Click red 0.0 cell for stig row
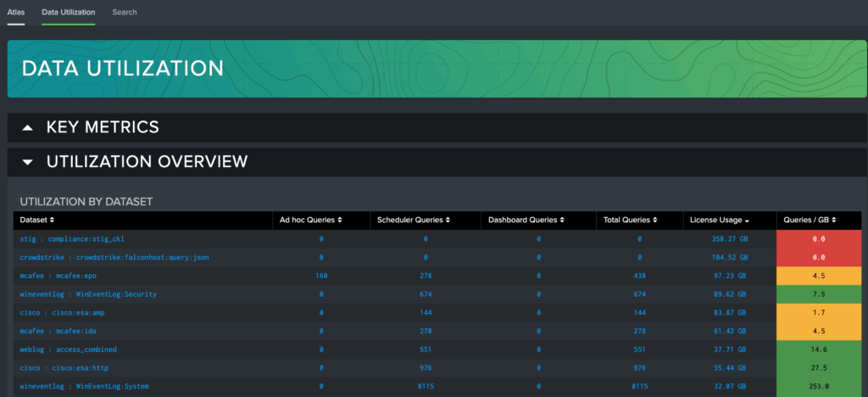The width and height of the screenshot is (868, 397). pos(820,239)
